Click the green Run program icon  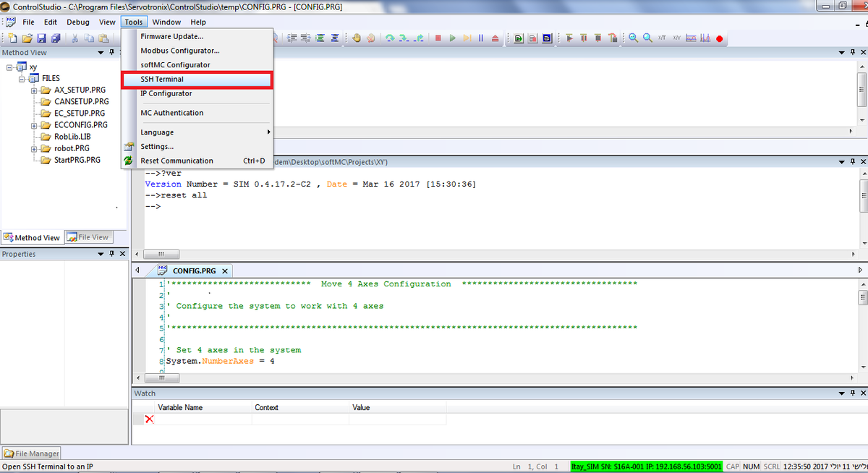click(x=453, y=38)
